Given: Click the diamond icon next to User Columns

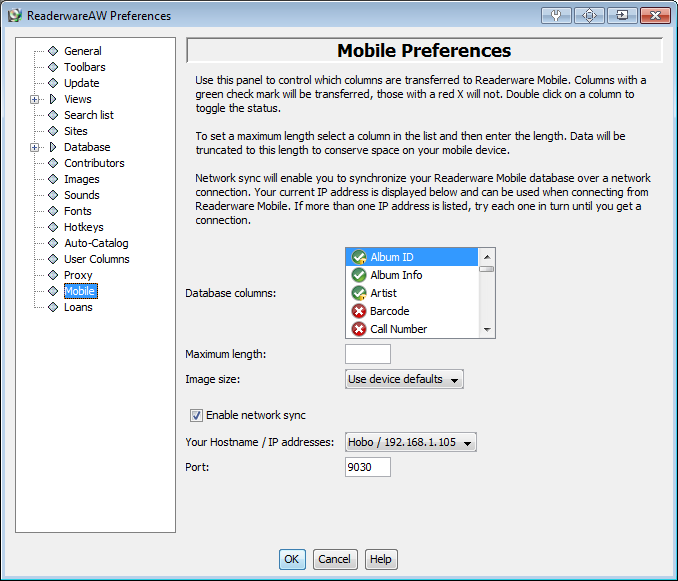Looking at the screenshot, I should tap(53, 259).
